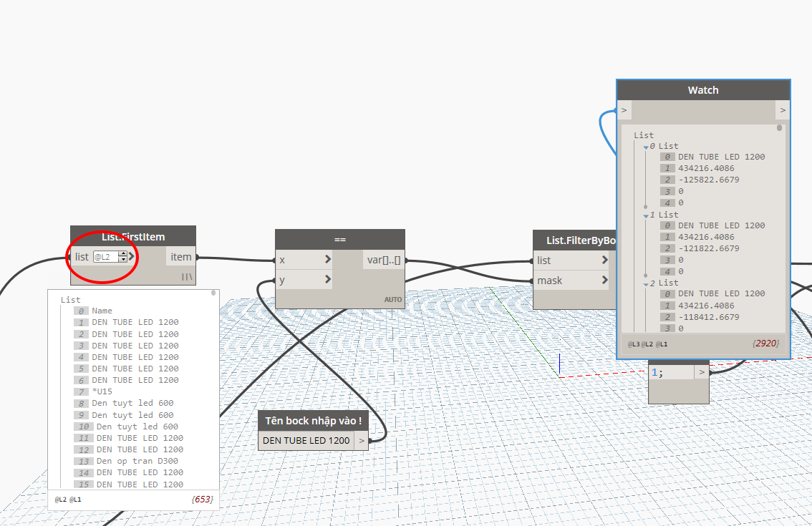Collapse the 1 List entry in Watch
This screenshot has width=812, height=526.
(x=646, y=215)
